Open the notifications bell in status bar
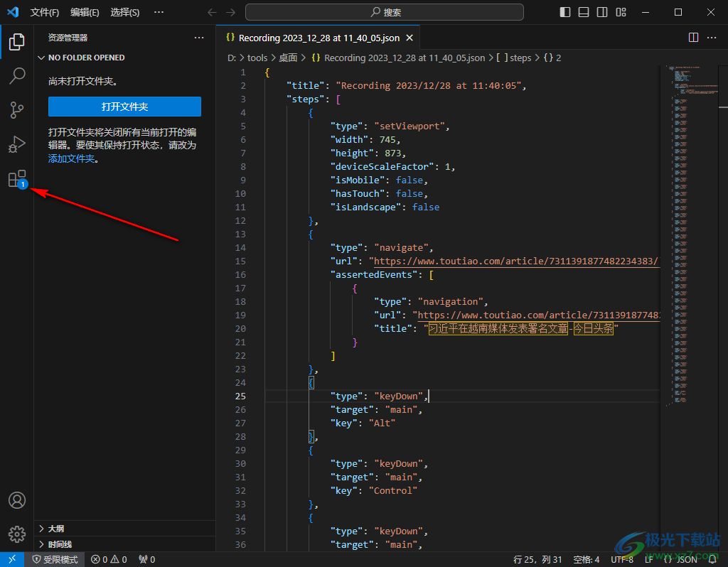 tap(712, 559)
